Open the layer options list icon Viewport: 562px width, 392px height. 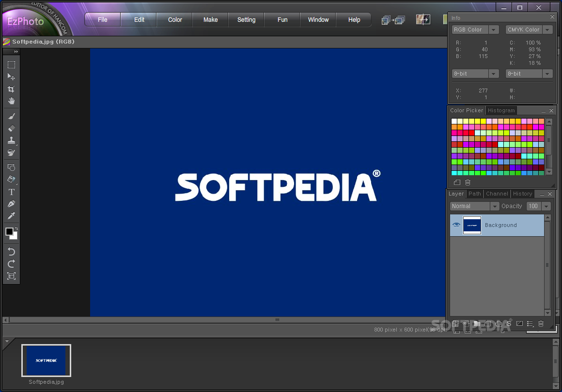pyautogui.click(x=530, y=324)
